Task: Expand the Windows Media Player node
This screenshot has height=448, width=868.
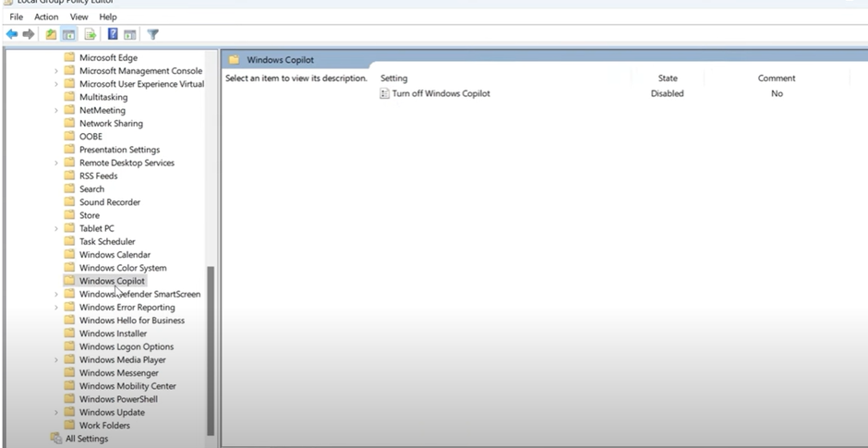Action: [56, 360]
